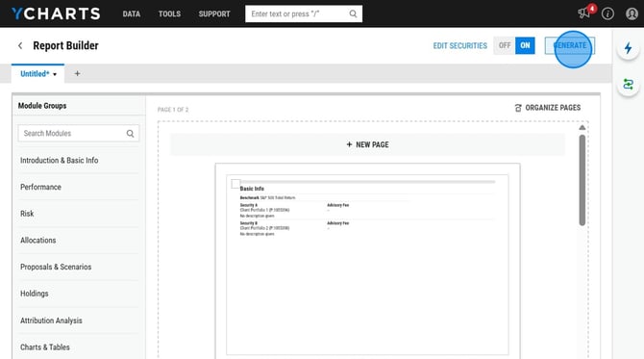This screenshot has height=359, width=644.
Task: Go back with the left arrow icon
Action: 20,45
